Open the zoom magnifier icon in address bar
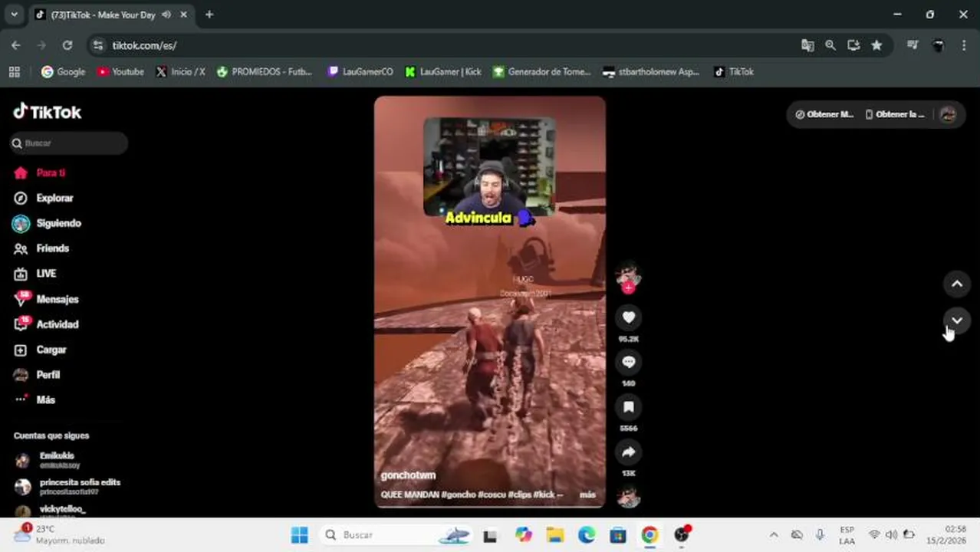The height and width of the screenshot is (552, 980). (x=830, y=45)
